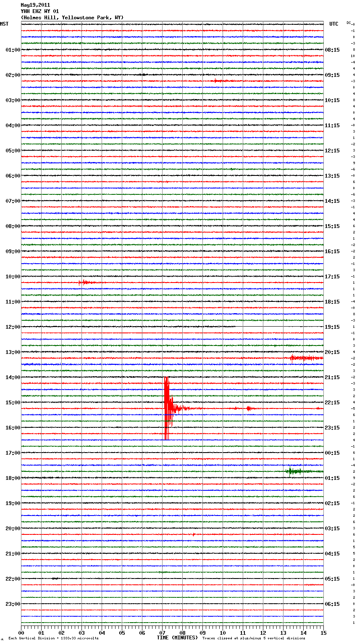Click the 00:15 UTC time label

332,453
